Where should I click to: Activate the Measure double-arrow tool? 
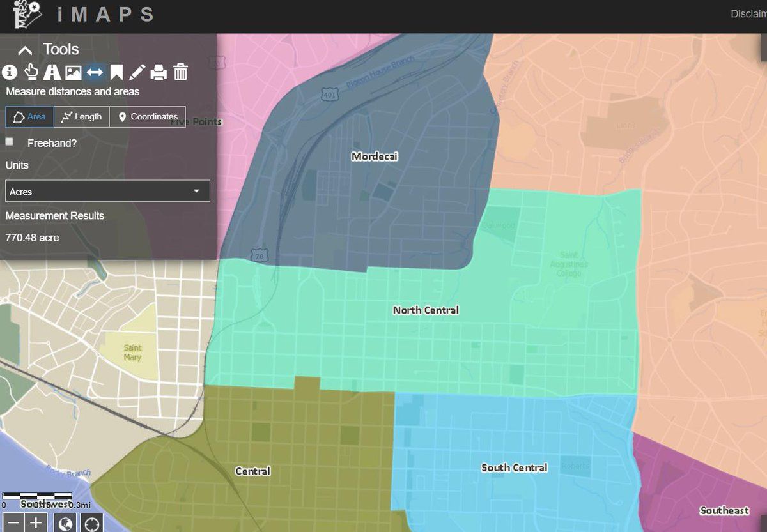coord(95,72)
